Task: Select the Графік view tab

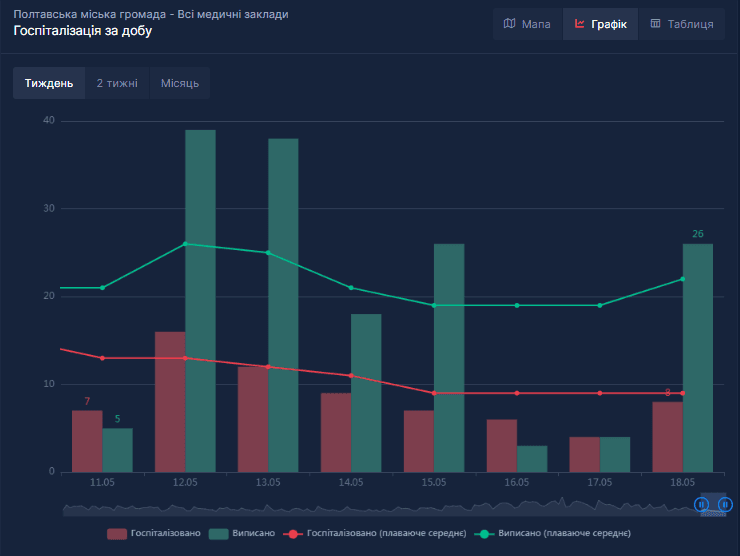Action: click(x=600, y=24)
